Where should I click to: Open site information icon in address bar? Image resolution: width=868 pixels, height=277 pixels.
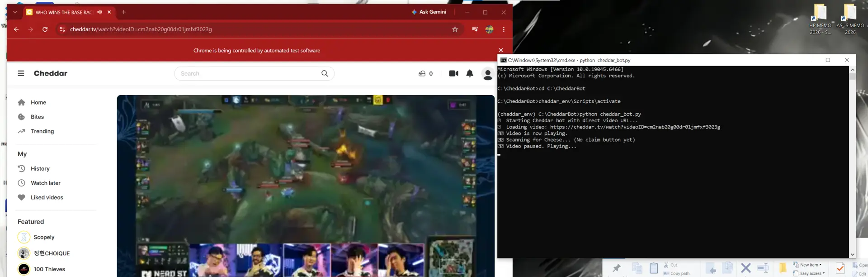[x=62, y=29]
